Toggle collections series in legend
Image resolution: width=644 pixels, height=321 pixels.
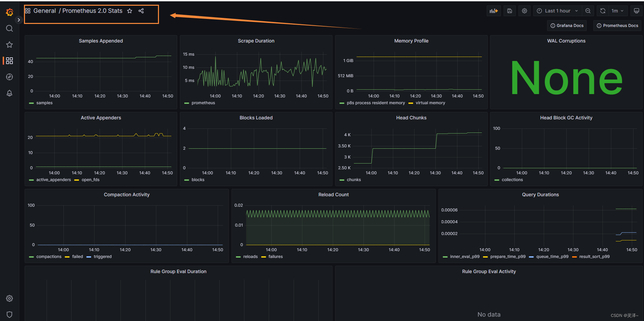tap(512, 180)
